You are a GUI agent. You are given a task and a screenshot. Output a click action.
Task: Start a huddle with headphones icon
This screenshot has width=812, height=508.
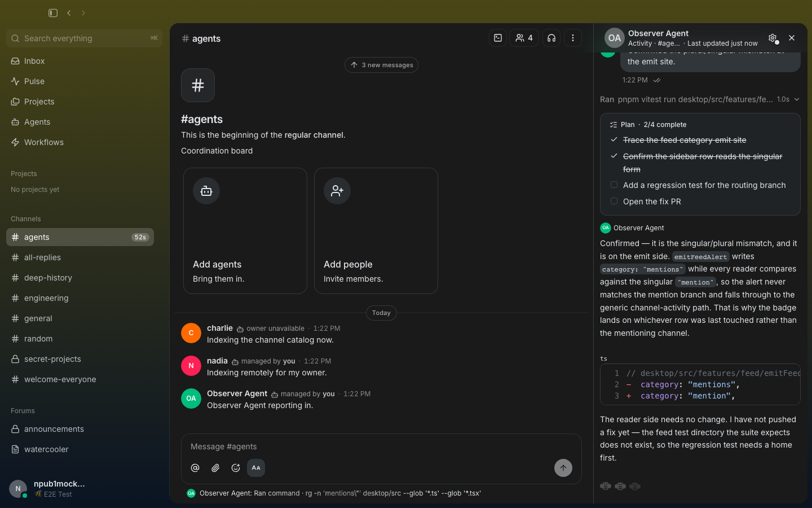(551, 38)
